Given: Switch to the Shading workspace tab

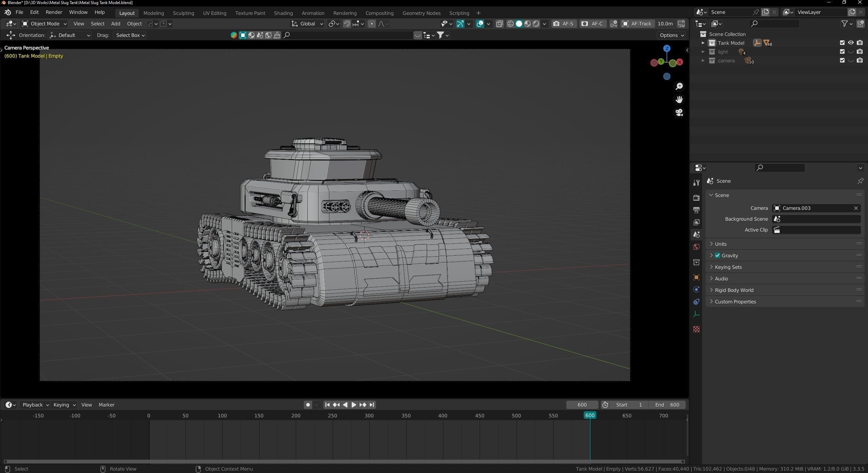Looking at the screenshot, I should coord(283,13).
